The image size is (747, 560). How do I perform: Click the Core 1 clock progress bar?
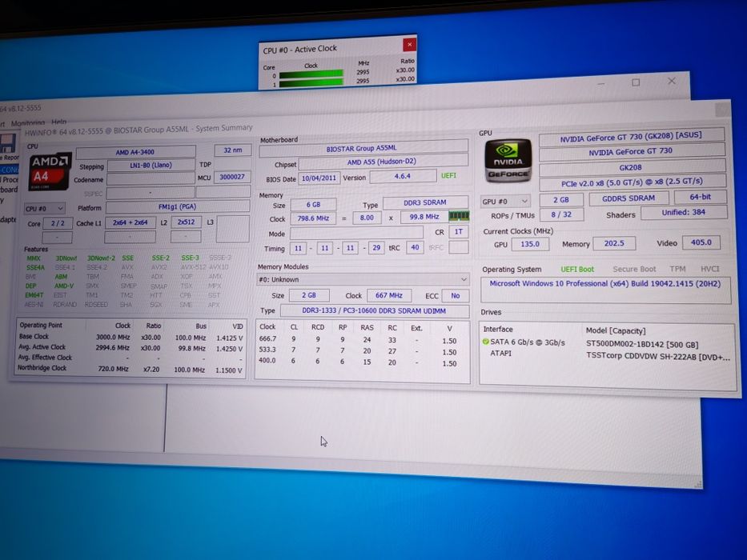click(311, 83)
